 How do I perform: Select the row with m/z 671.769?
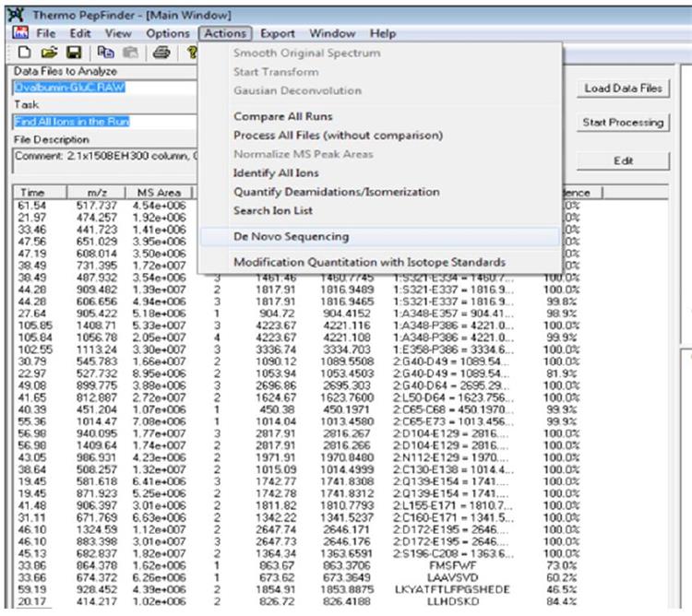click(x=340, y=517)
